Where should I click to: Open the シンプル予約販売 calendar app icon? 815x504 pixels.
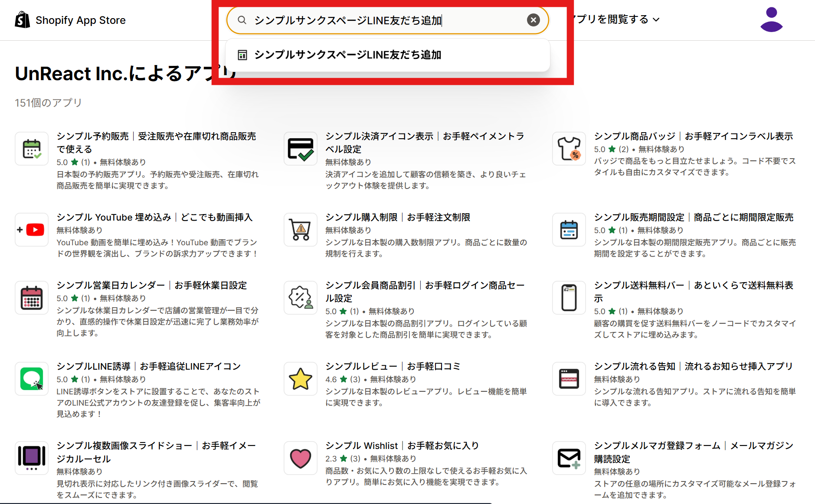pyautogui.click(x=32, y=149)
